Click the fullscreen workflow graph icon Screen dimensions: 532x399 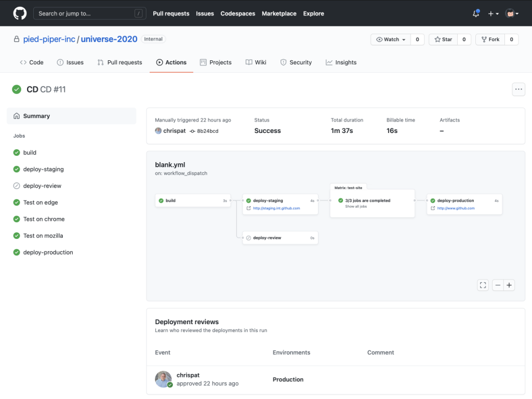coord(483,285)
